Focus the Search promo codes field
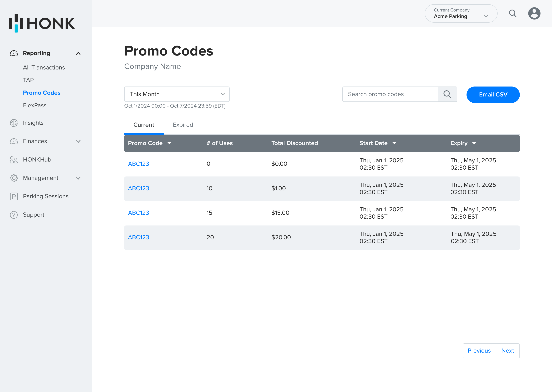This screenshot has width=552, height=392. [x=390, y=94]
